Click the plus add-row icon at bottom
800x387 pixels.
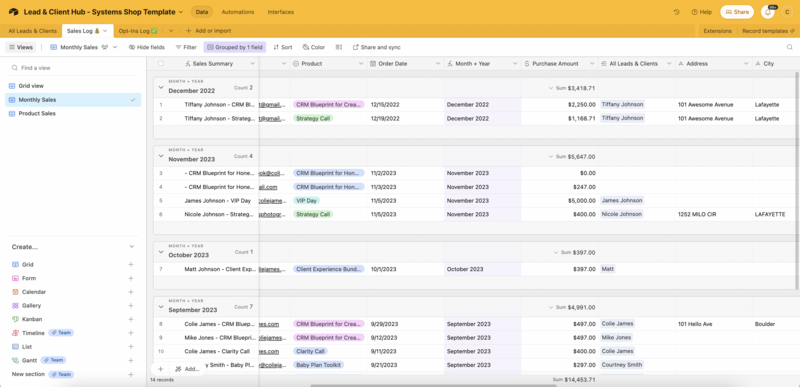pyautogui.click(x=161, y=369)
